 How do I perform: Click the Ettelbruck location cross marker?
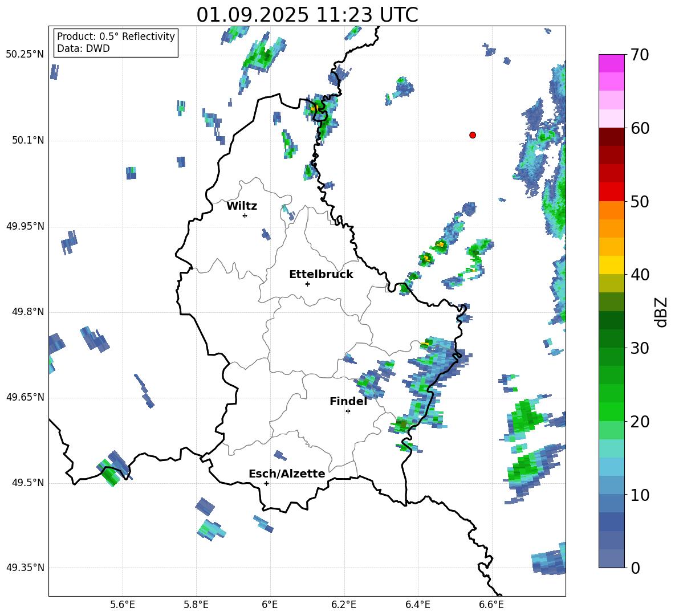coord(307,284)
